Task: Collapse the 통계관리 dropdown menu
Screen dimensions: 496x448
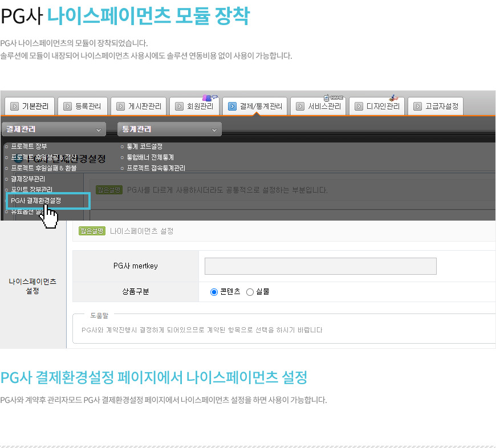Action: (169, 129)
